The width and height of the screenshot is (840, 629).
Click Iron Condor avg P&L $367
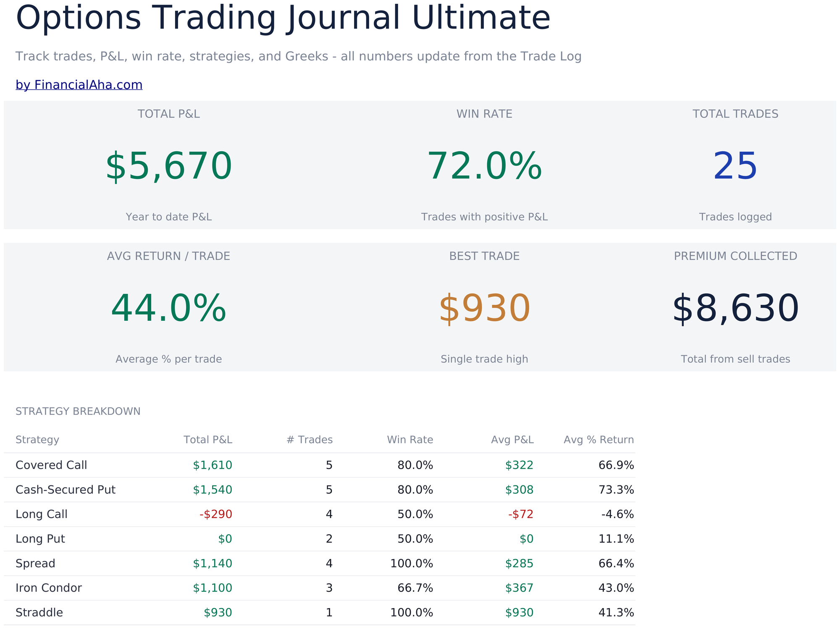[519, 588]
